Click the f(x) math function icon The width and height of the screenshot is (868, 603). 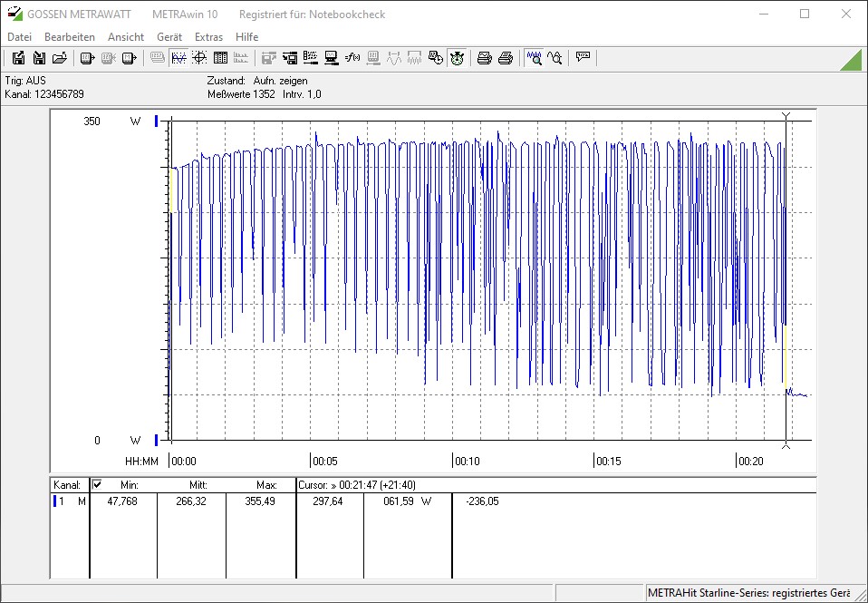[x=352, y=58]
